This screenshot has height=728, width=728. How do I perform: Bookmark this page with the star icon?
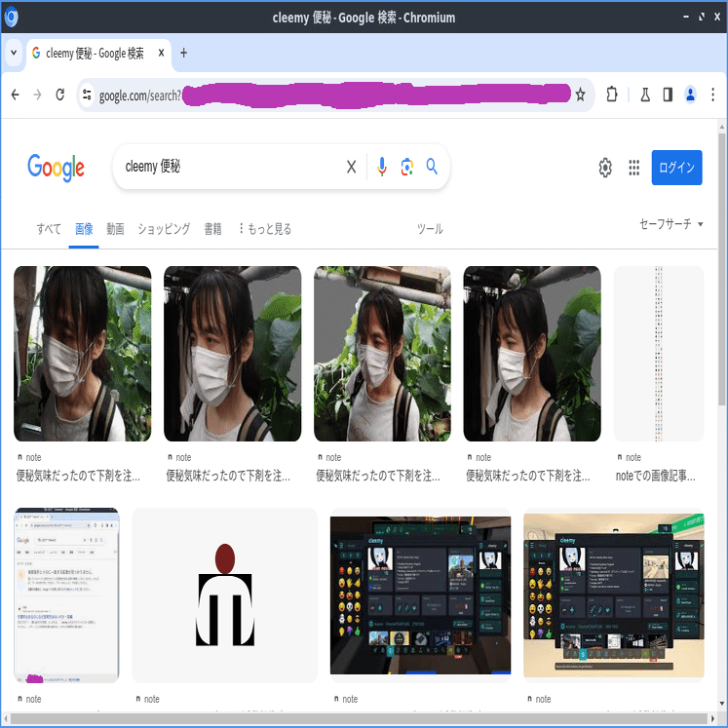click(x=581, y=96)
